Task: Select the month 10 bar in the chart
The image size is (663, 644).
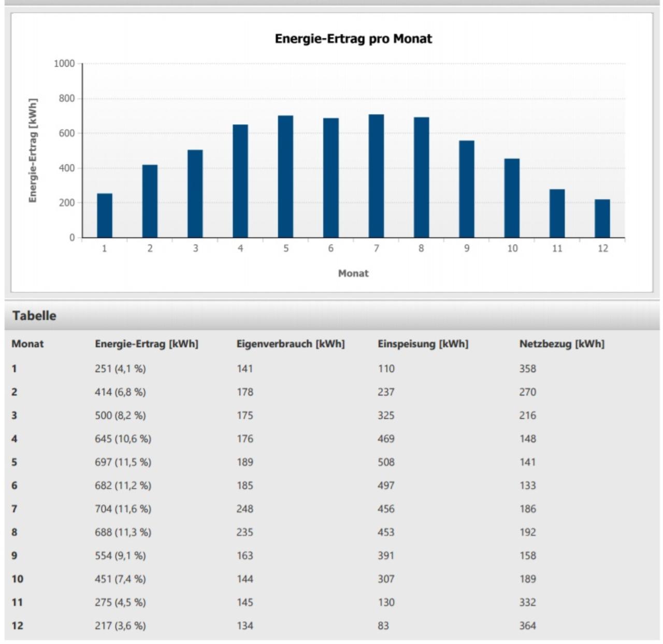Action: (512, 198)
